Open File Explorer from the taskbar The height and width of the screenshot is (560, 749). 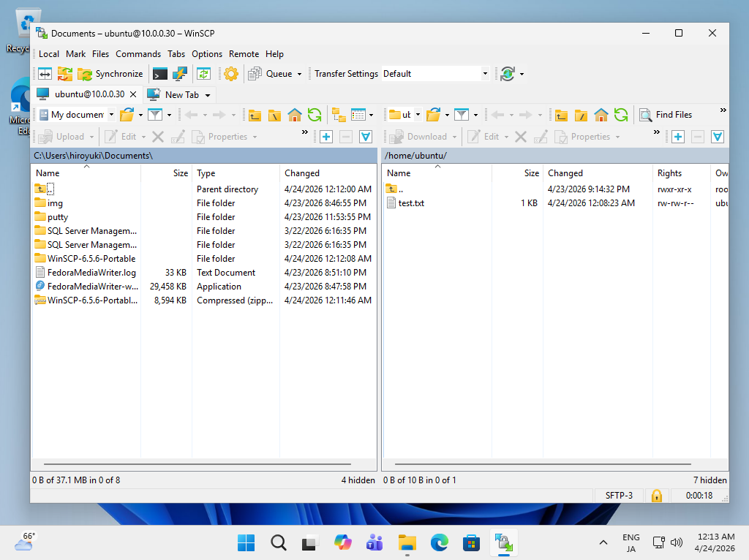click(407, 542)
